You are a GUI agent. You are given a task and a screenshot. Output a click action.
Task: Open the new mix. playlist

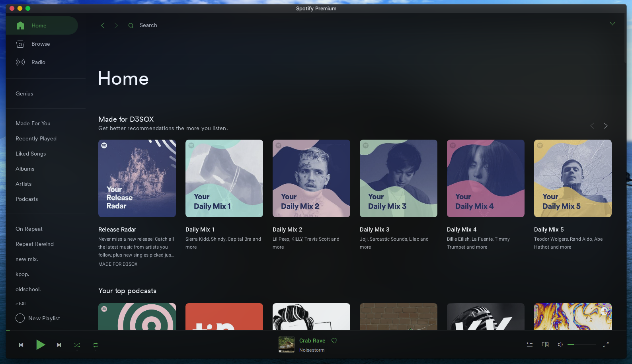pos(27,259)
